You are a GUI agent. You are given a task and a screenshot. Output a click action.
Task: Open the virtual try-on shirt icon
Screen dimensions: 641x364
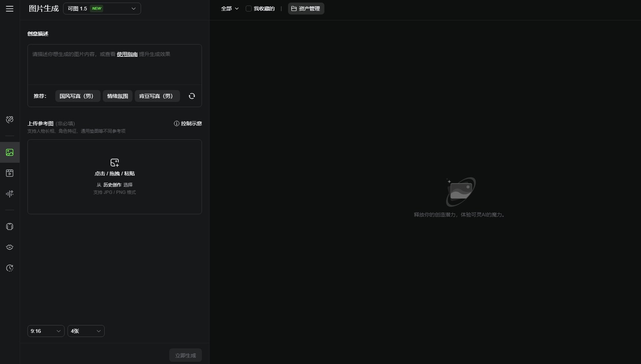point(10,226)
